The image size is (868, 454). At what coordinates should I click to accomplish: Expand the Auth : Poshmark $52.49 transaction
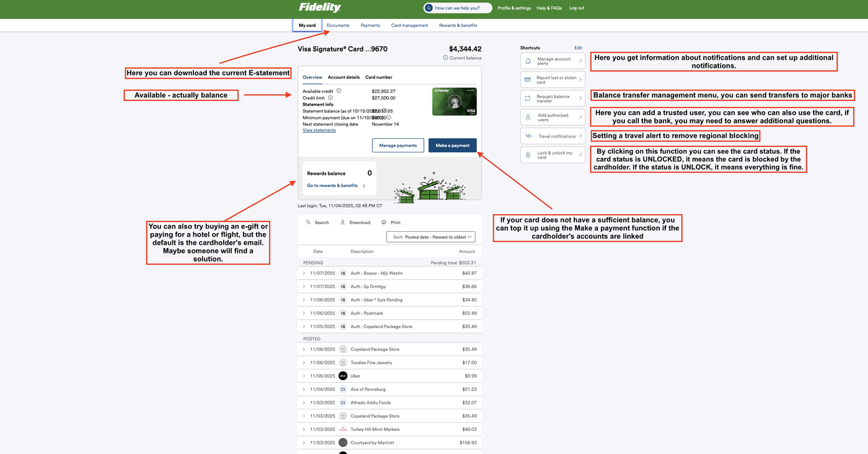pyautogui.click(x=304, y=314)
